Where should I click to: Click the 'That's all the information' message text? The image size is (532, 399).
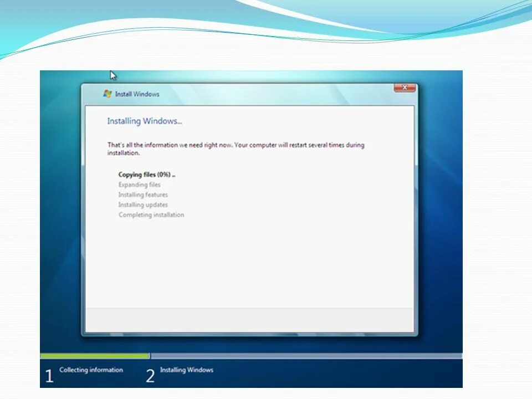pos(236,149)
